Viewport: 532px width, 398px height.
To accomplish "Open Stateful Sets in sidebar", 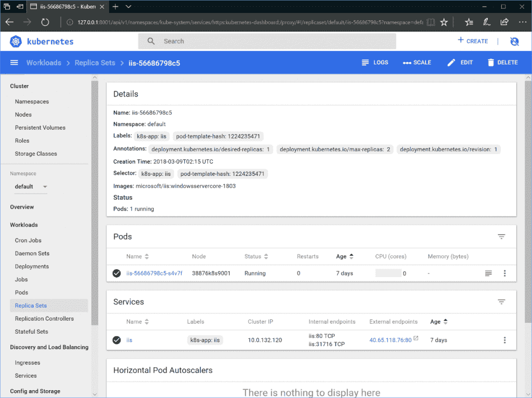I will pos(32,332).
